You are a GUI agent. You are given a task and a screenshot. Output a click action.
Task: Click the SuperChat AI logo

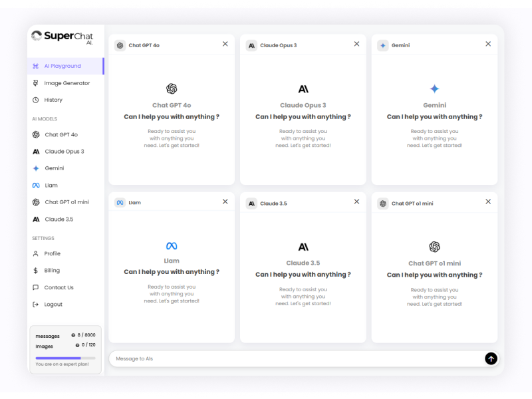click(x=62, y=37)
